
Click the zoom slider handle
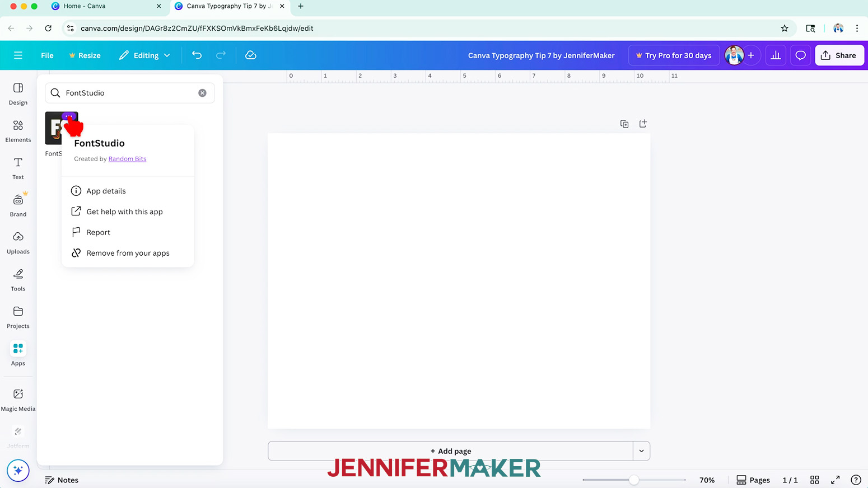(633, 480)
